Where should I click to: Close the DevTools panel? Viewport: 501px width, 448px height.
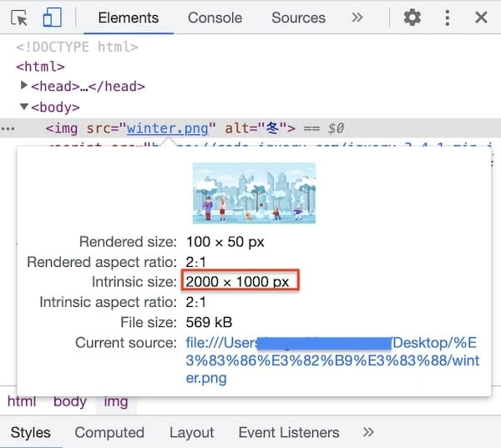click(481, 18)
